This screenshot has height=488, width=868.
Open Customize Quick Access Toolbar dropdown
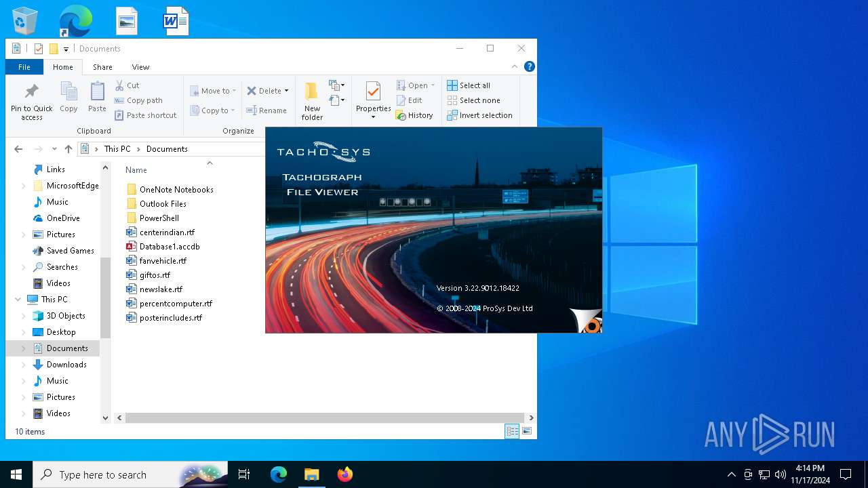[66, 49]
